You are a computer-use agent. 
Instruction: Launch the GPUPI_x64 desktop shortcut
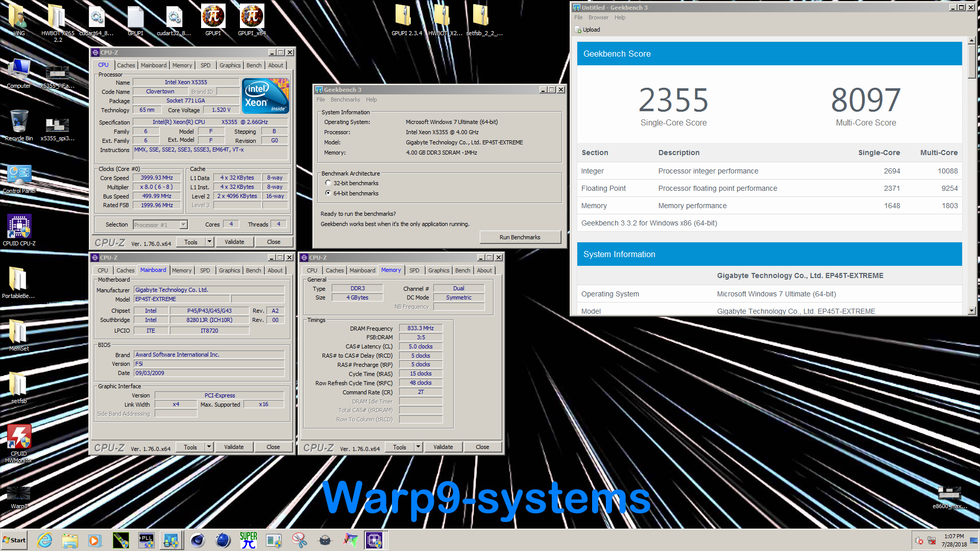coord(252,20)
